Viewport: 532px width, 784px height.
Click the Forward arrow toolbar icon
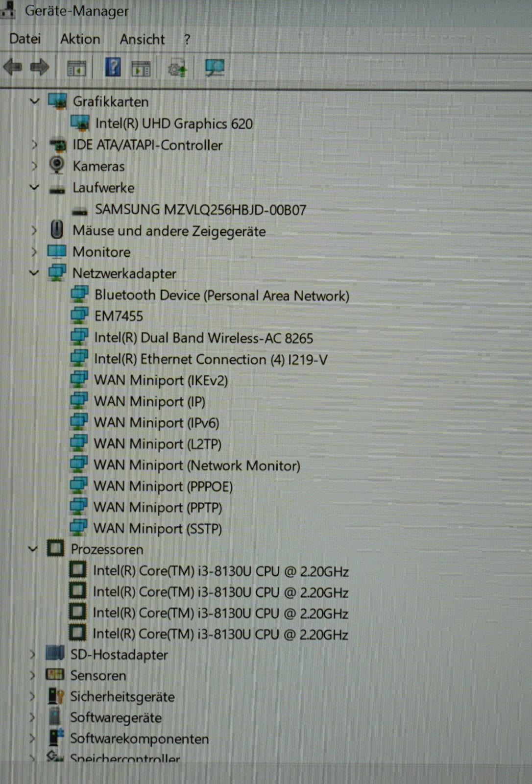click(x=40, y=67)
